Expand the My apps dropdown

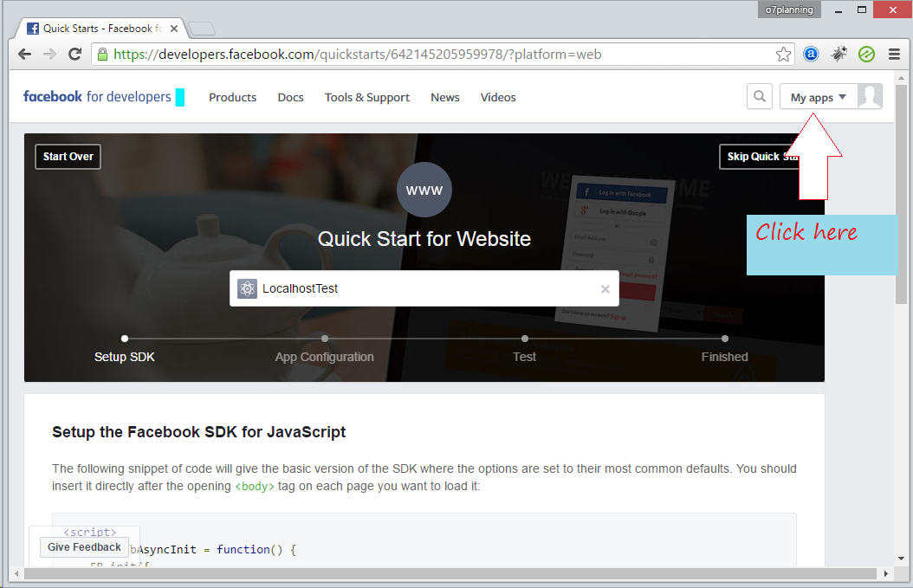[818, 97]
